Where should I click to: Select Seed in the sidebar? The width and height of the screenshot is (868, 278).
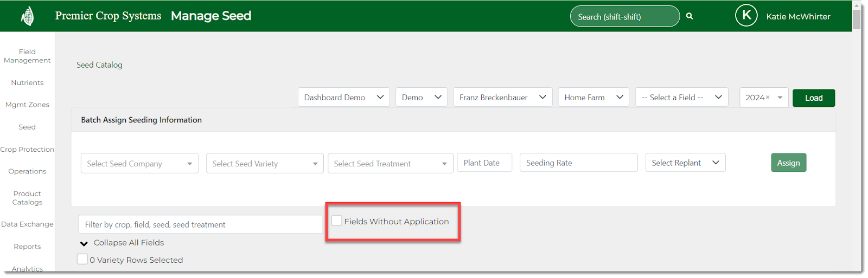[27, 127]
